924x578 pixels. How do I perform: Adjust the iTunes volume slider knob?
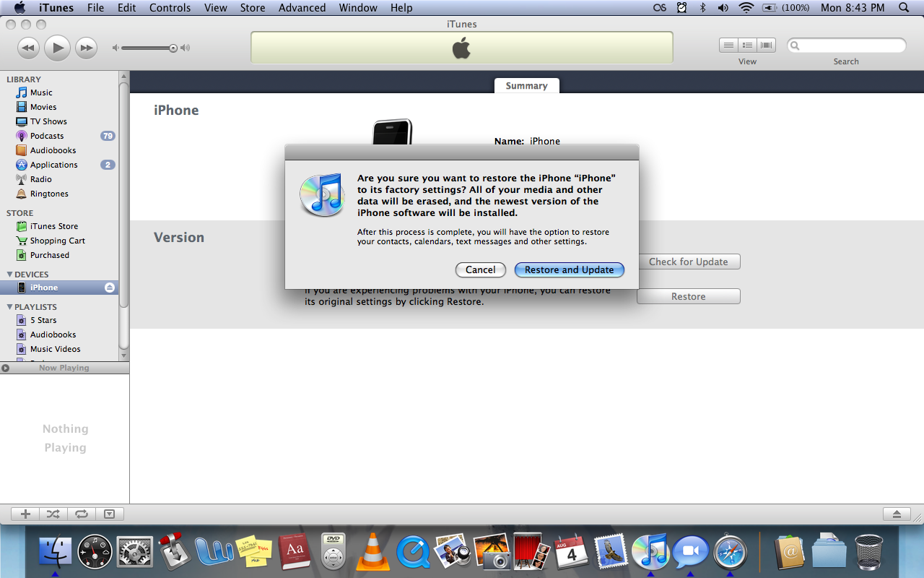point(173,48)
